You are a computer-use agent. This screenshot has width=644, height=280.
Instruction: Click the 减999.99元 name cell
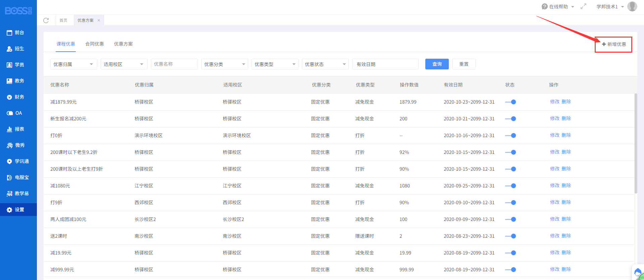pyautogui.click(x=62, y=270)
